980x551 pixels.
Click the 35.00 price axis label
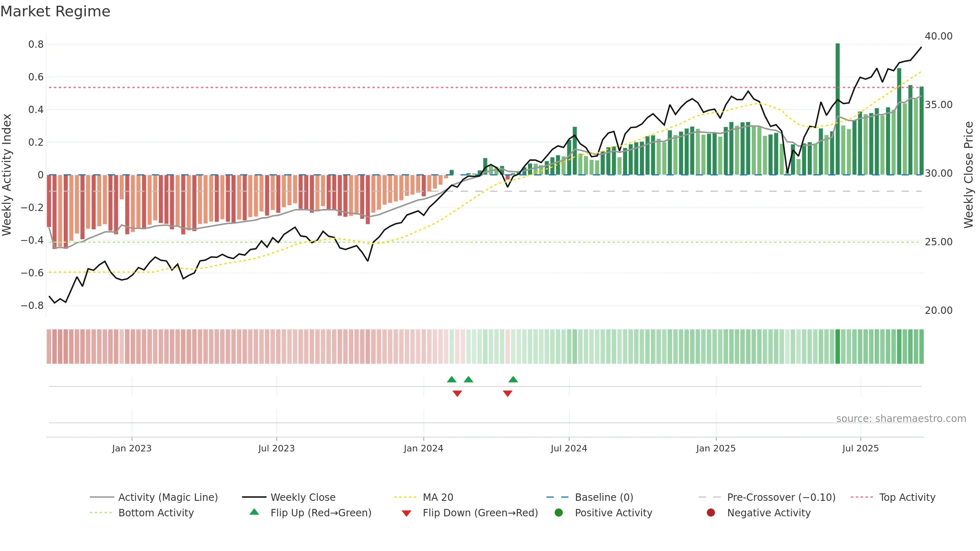pos(939,105)
